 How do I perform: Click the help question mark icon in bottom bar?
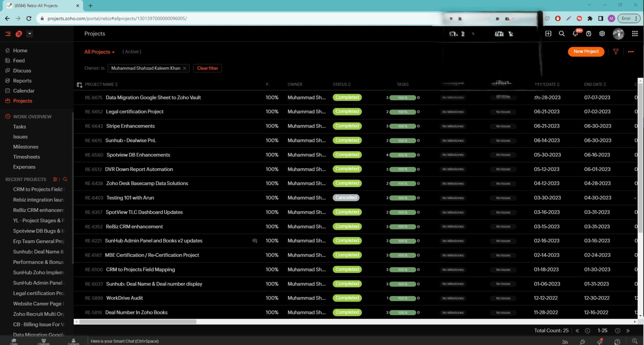click(617, 341)
